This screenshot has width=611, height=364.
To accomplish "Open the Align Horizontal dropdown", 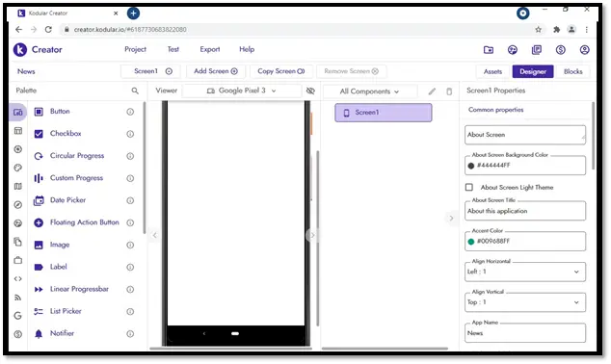I will tap(525, 272).
